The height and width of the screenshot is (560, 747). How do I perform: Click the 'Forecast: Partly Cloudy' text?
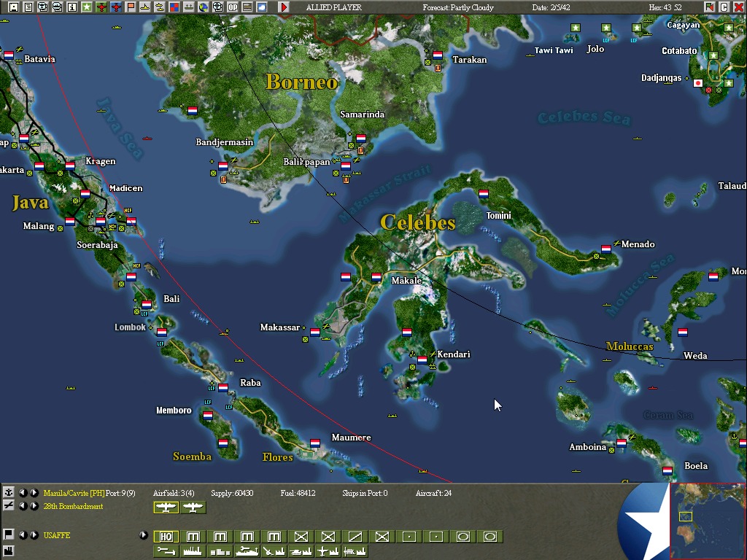[x=458, y=7]
